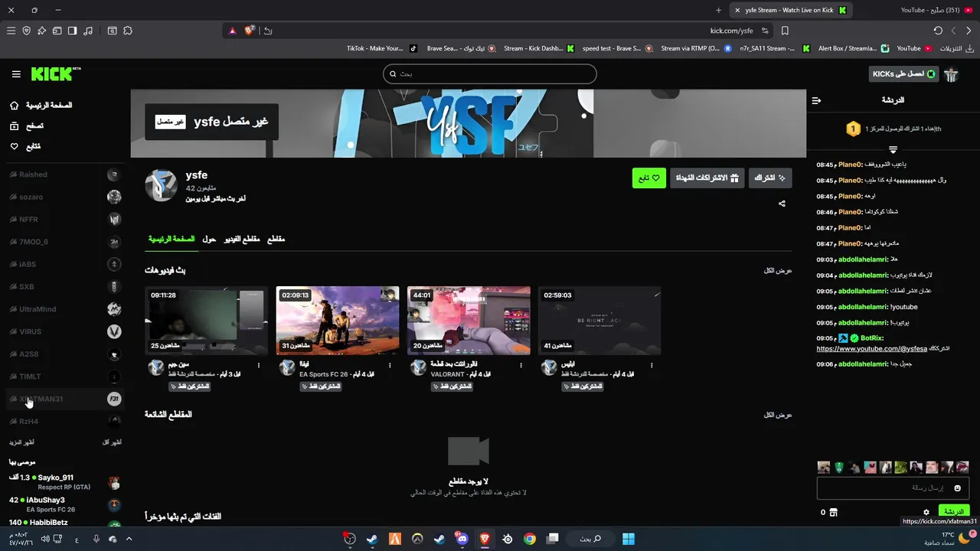Screen dimensions: 980x551
Task: Open Browse in Kick sidebar
Action: tap(27, 126)
